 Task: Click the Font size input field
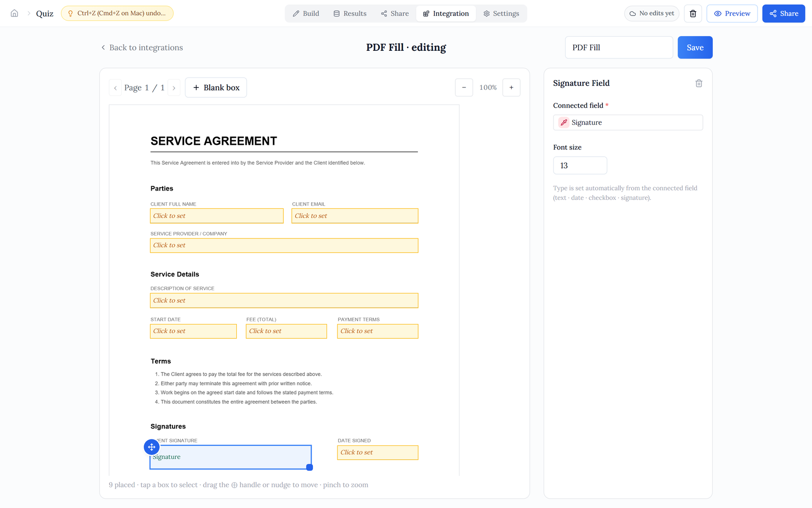580,166
